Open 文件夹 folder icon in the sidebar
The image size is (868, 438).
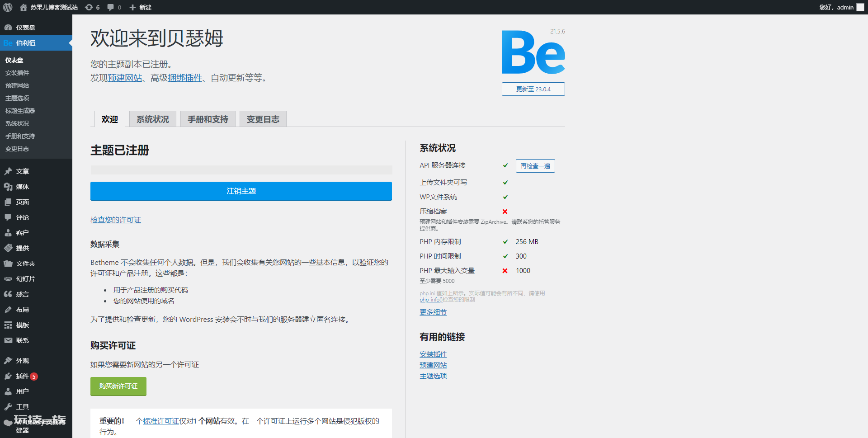tap(8, 264)
